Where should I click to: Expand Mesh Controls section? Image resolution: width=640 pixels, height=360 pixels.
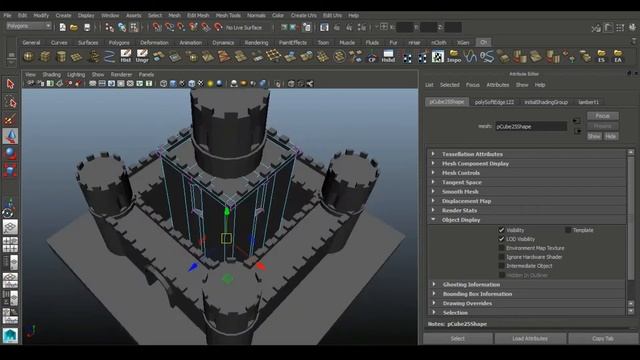click(527, 173)
